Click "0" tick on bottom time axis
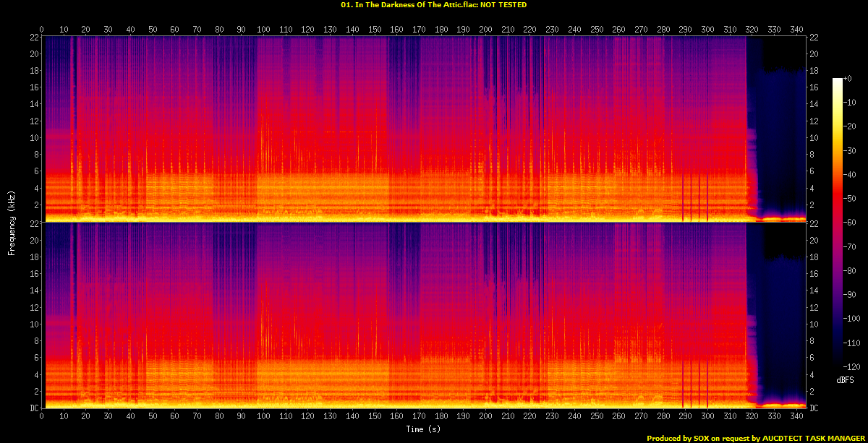This screenshot has width=868, height=443. pos(42,416)
